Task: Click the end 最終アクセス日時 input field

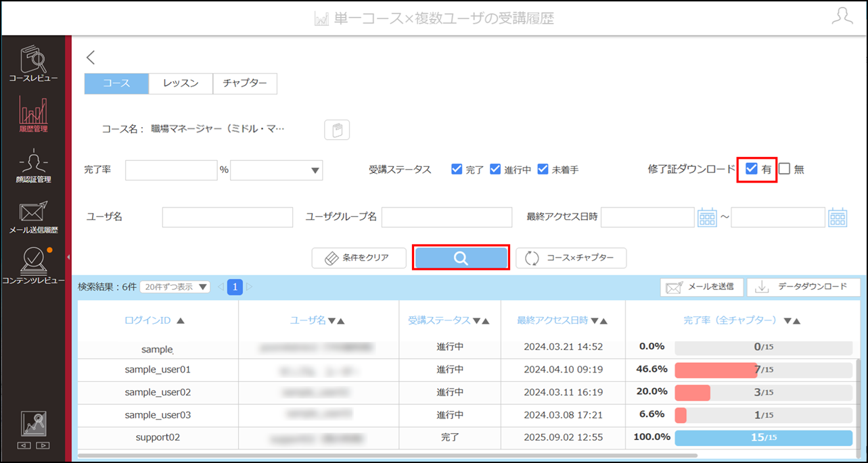Action: pos(778,218)
